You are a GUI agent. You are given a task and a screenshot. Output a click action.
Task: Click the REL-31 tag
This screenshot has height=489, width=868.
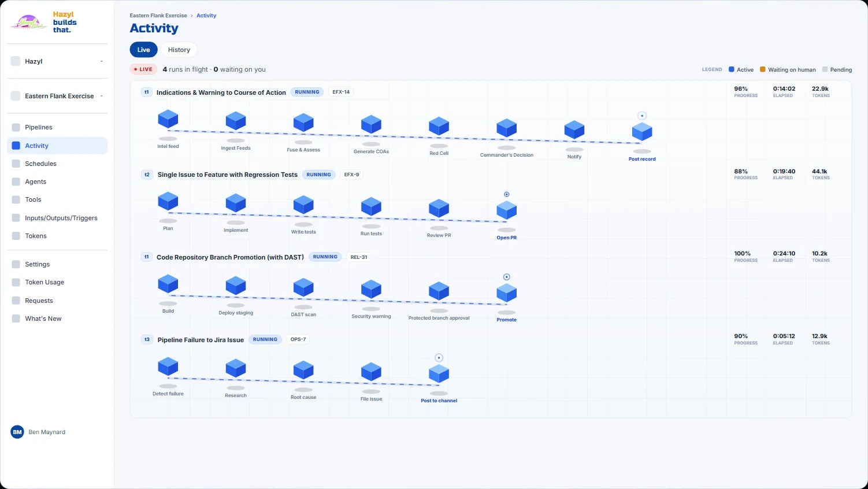click(359, 257)
